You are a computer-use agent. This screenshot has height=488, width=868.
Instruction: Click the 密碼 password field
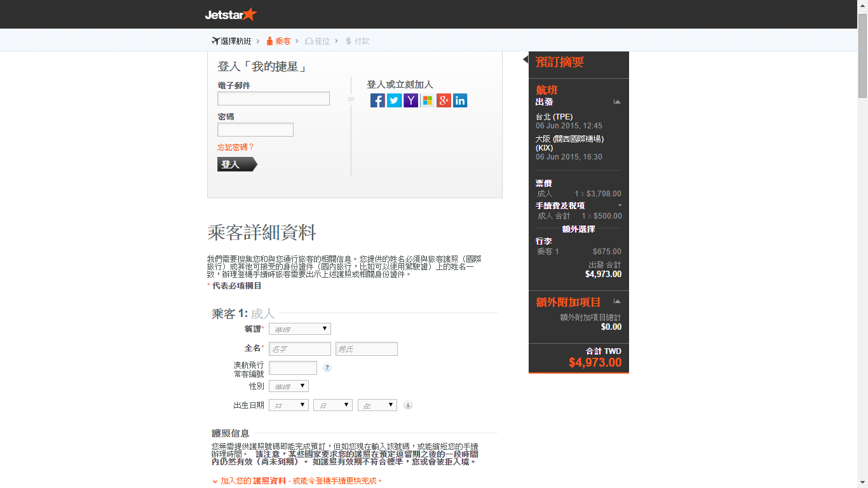click(x=255, y=130)
